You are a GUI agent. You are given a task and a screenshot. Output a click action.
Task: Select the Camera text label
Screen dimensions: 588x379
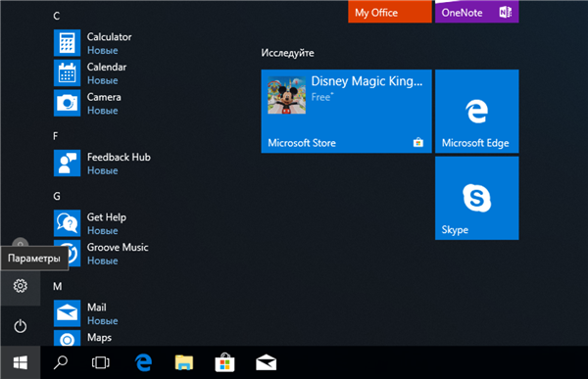coord(104,97)
